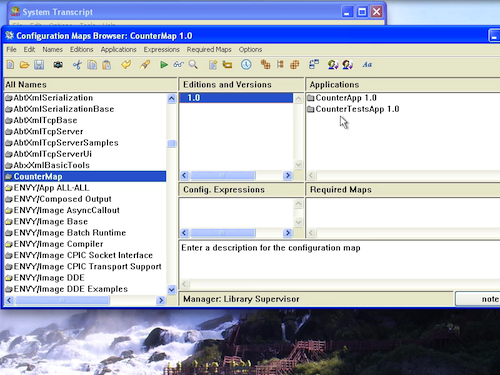This screenshot has height=375, width=500.
Task: Click the yellow checkmark toolbar icon
Action: (x=126, y=64)
